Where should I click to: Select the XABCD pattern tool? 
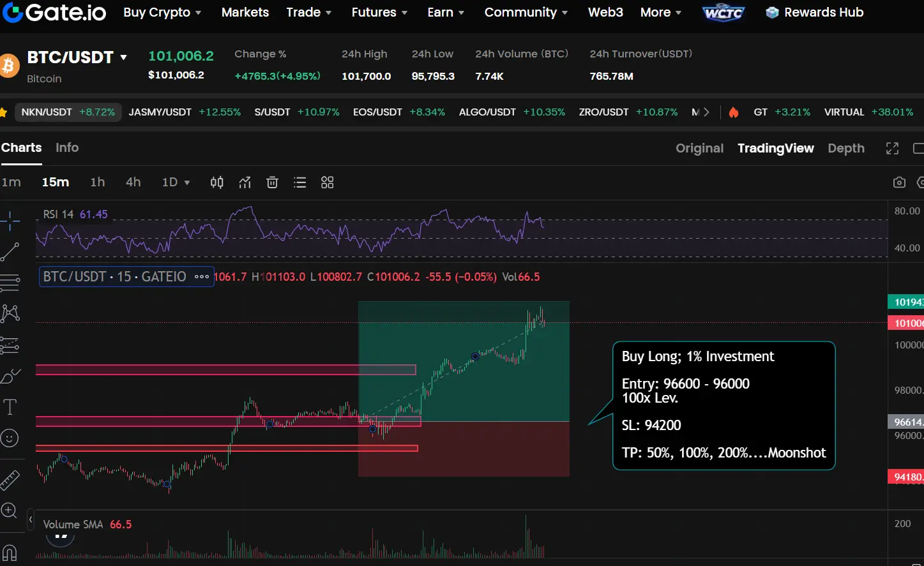click(x=10, y=313)
